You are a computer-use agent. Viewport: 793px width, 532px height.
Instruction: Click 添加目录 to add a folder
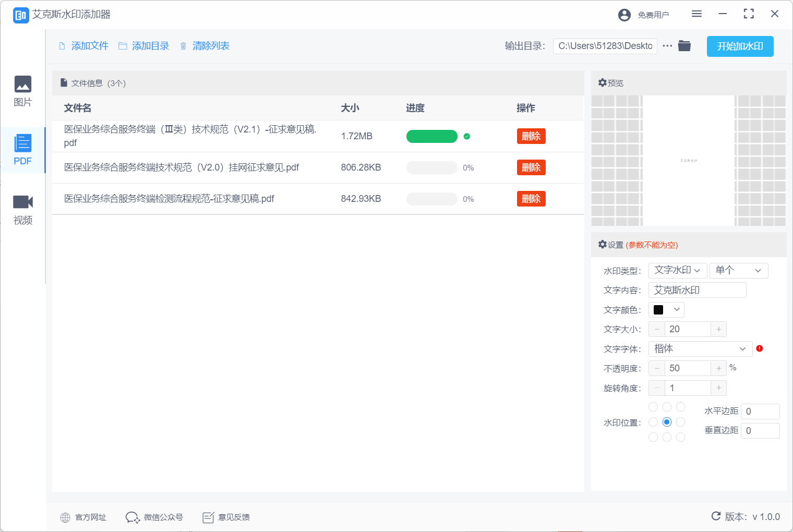click(x=144, y=46)
